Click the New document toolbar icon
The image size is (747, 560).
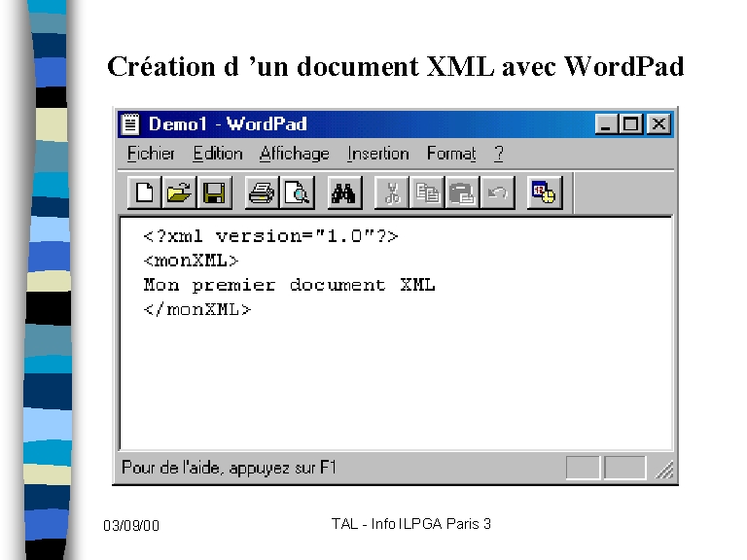click(x=144, y=192)
